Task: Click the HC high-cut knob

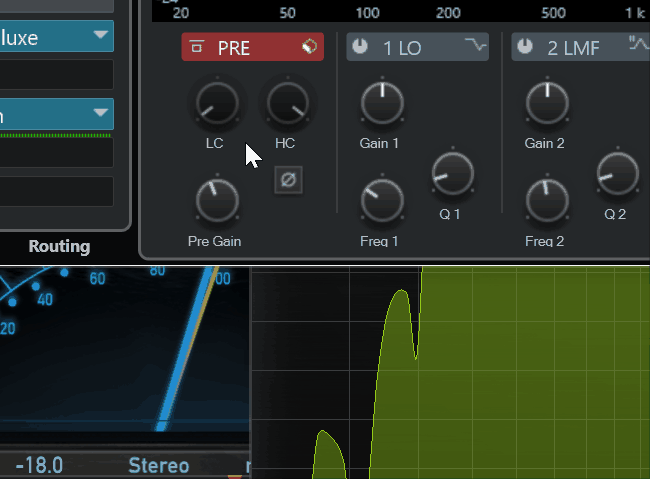Action: (286, 103)
